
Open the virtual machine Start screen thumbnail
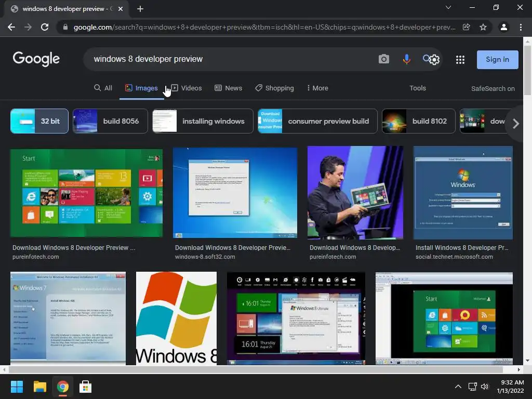(x=444, y=318)
